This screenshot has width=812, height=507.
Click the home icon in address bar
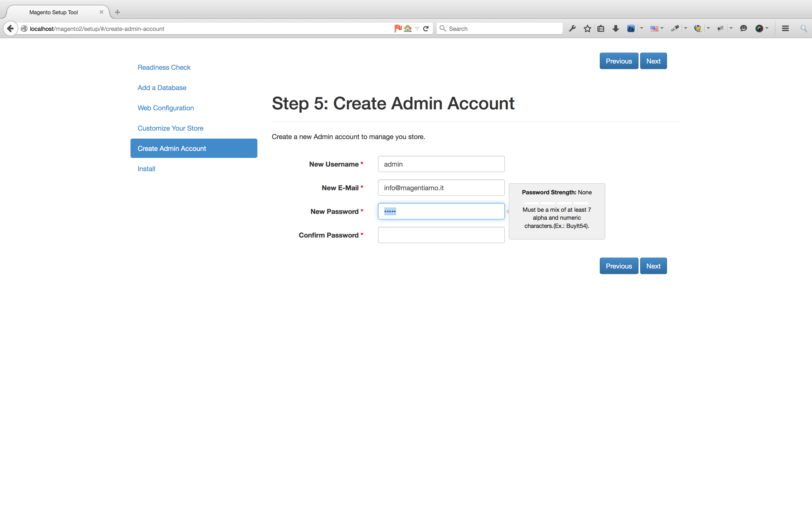[408, 28]
